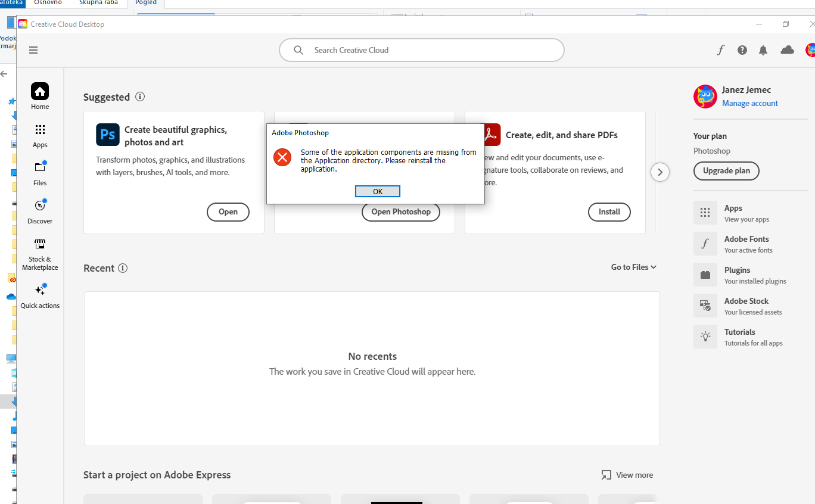The width and height of the screenshot is (815, 504).
Task: Advance the Suggested carousel with the arrow
Action: [660, 172]
